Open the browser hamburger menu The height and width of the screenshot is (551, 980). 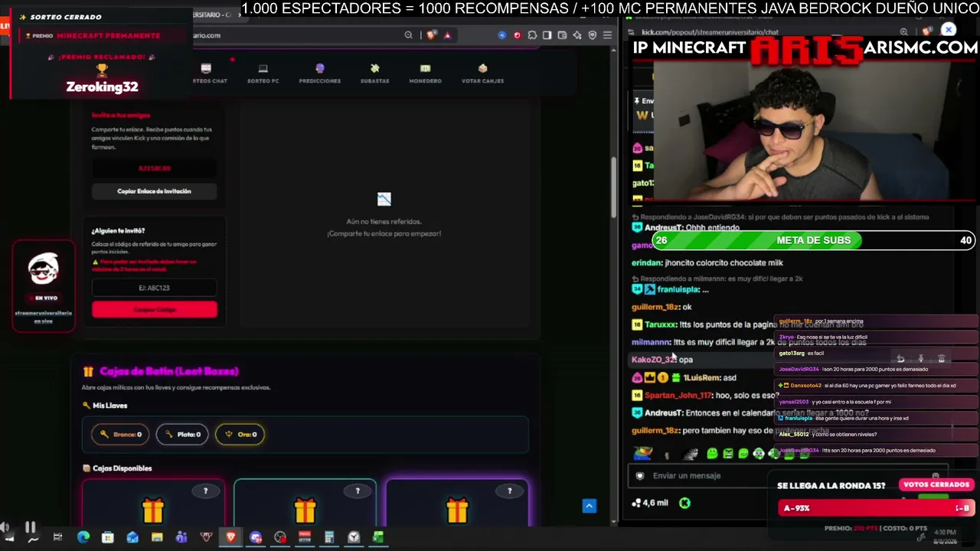(x=607, y=35)
